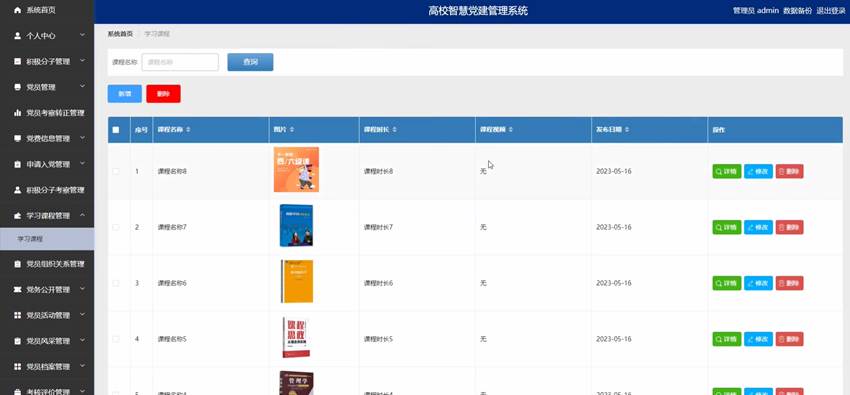This screenshot has height=395, width=850.
Task: Click the red 删除 button above the table
Action: 163,94
